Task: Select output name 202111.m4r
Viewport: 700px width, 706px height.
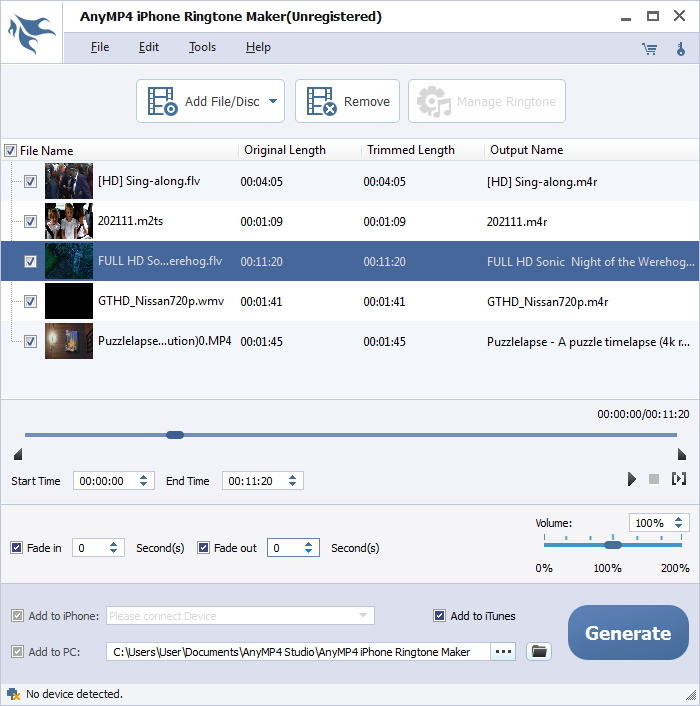Action: coord(517,222)
